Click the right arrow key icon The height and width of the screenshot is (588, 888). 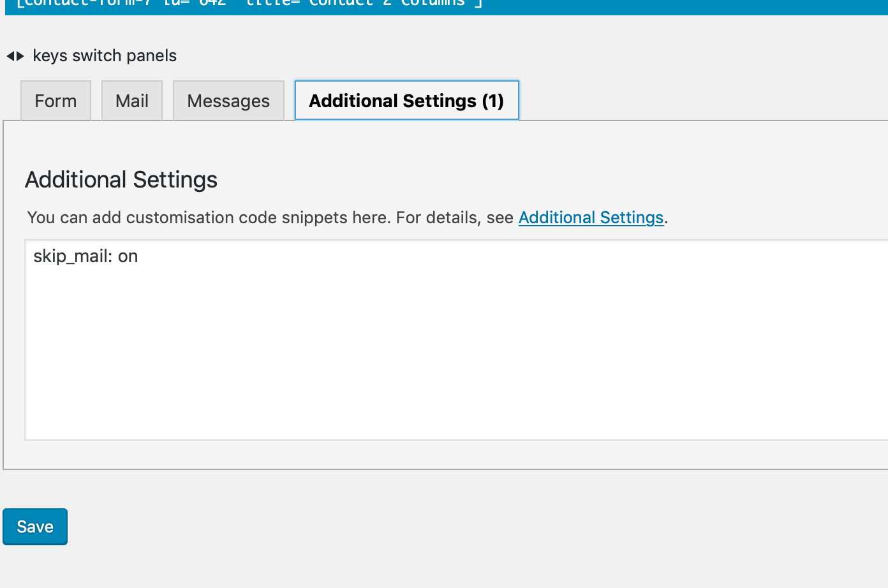(x=20, y=56)
